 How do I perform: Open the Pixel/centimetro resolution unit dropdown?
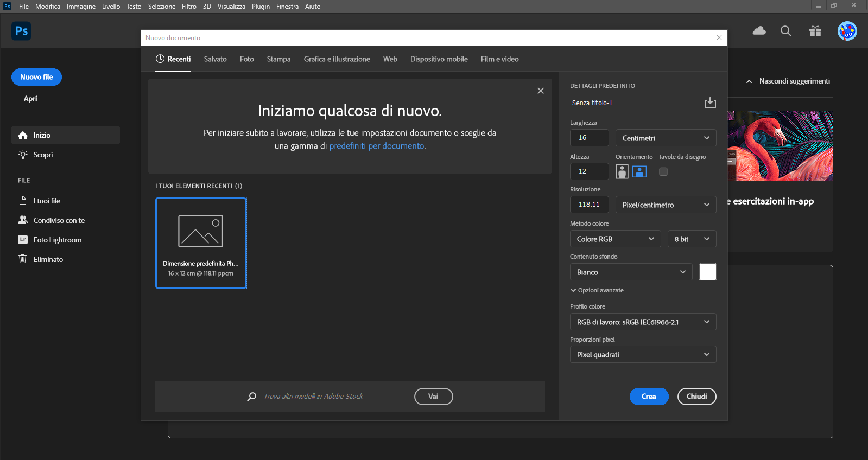(666, 205)
